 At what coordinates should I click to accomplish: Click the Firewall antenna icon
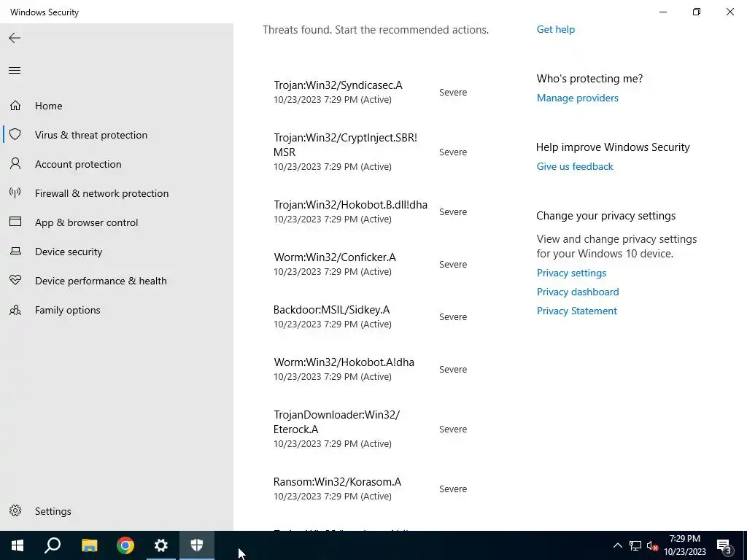tap(15, 192)
